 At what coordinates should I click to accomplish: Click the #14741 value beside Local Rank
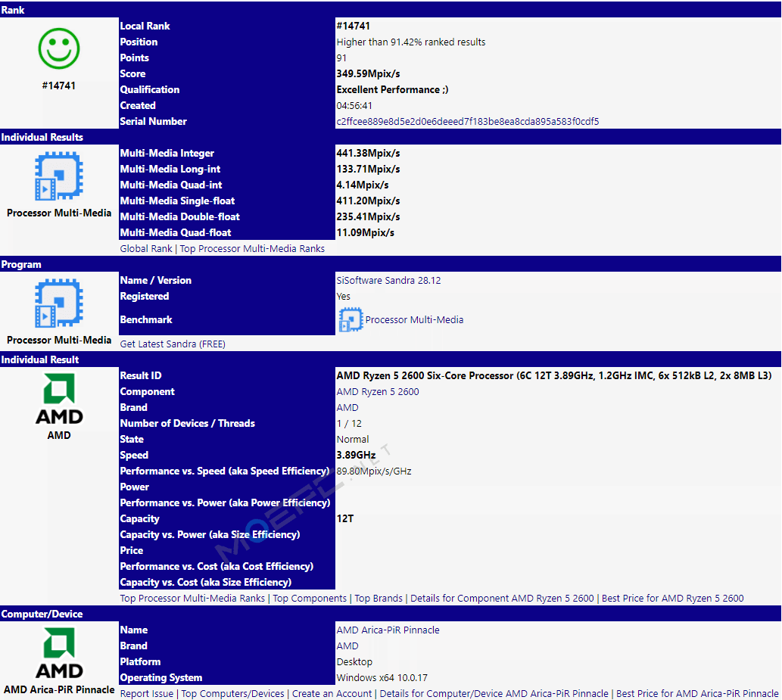pyautogui.click(x=353, y=26)
